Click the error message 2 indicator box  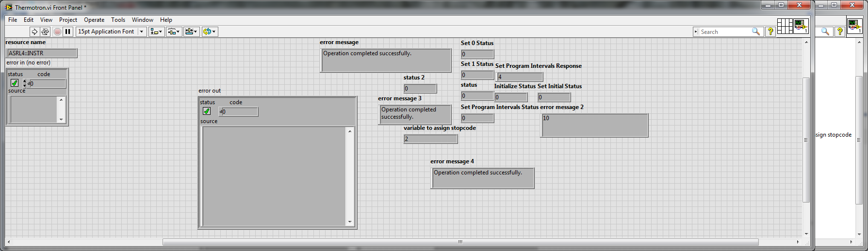click(595, 125)
